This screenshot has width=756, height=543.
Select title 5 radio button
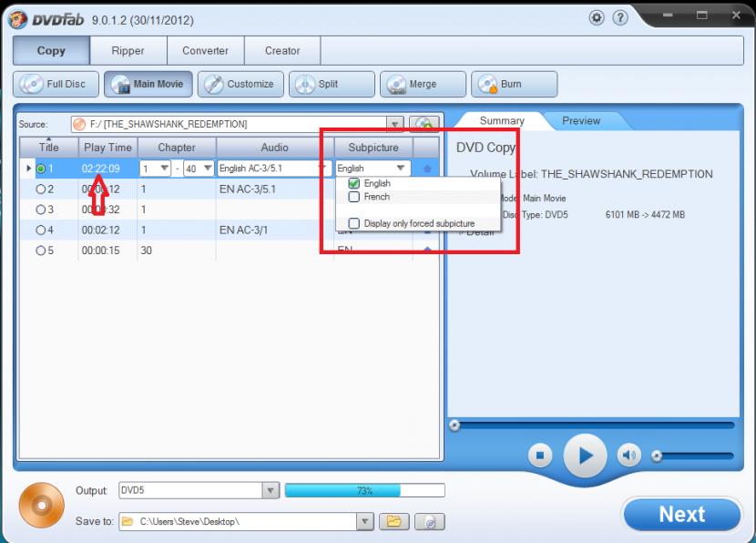(41, 251)
